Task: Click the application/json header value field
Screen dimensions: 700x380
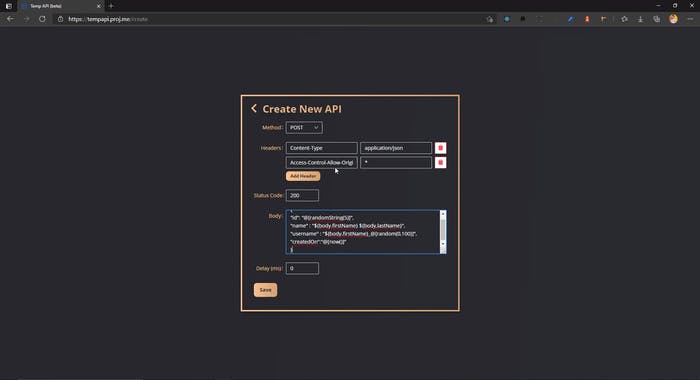Action: click(x=396, y=148)
